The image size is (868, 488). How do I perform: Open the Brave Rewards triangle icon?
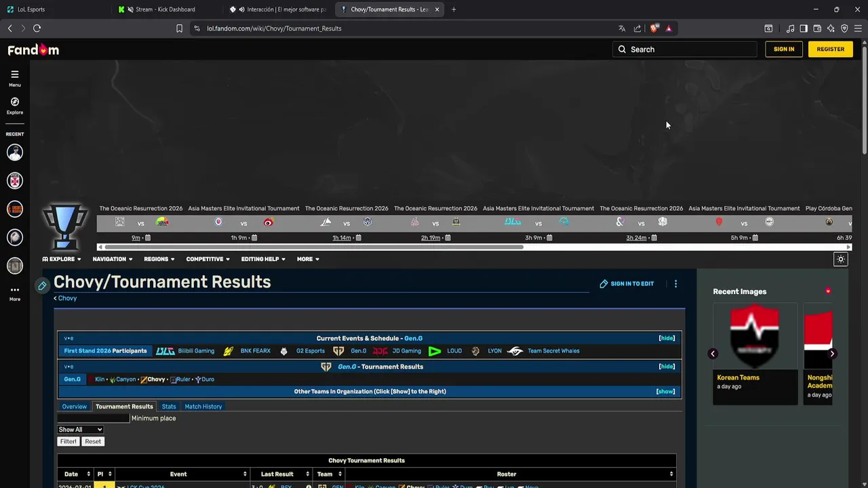click(x=669, y=28)
